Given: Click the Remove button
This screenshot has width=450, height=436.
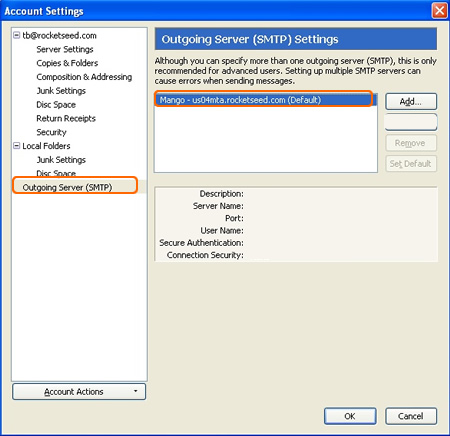Looking at the screenshot, I should click(411, 143).
